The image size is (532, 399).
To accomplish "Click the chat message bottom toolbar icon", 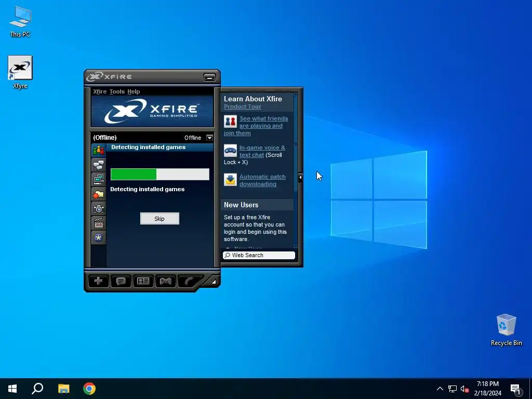I will tap(121, 281).
